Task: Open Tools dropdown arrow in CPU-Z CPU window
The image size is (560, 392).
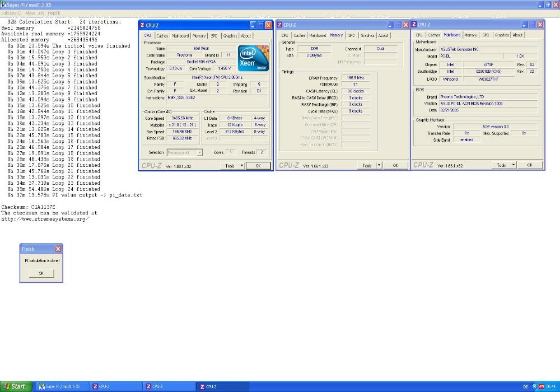Action: coord(242,166)
